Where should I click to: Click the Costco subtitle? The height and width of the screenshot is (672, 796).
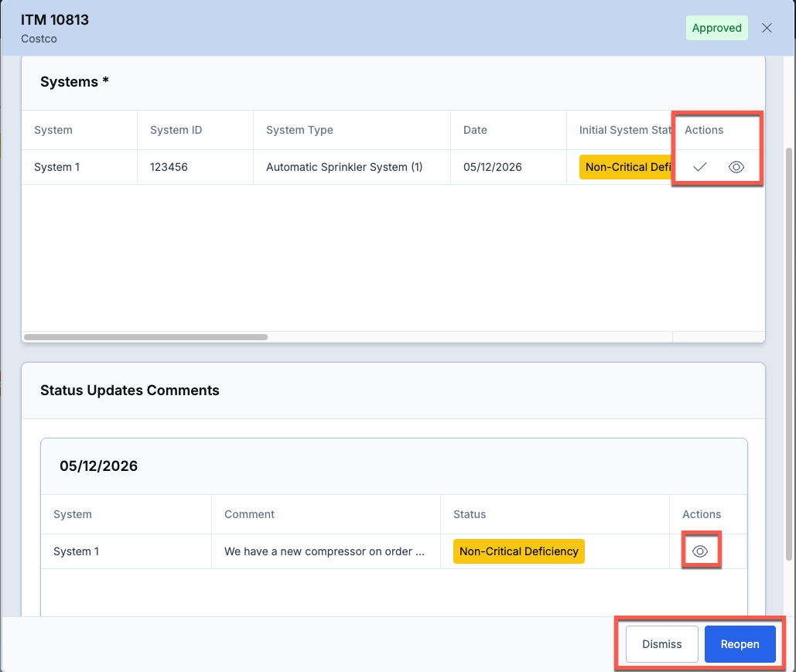pos(39,39)
